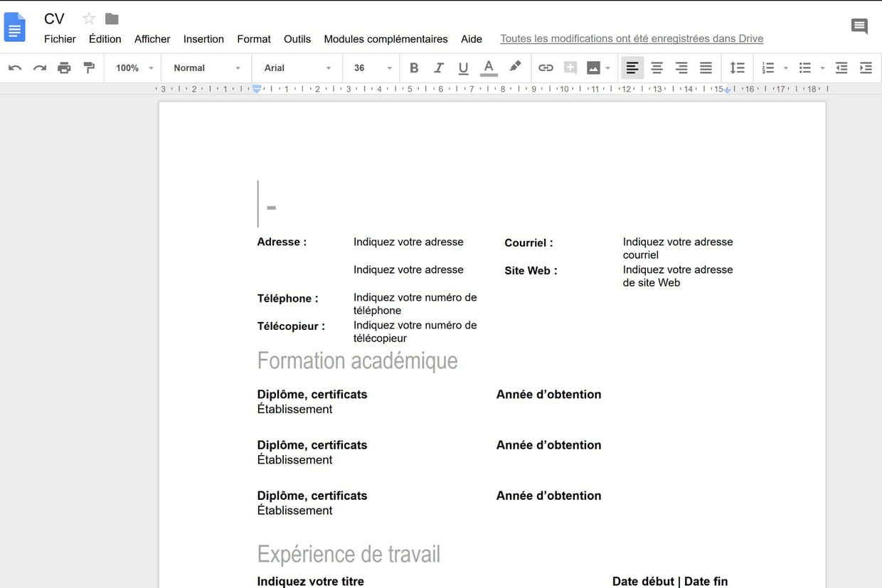Screen dimensions: 882x588
Task: Click the Courriel : label
Action: 528,242
